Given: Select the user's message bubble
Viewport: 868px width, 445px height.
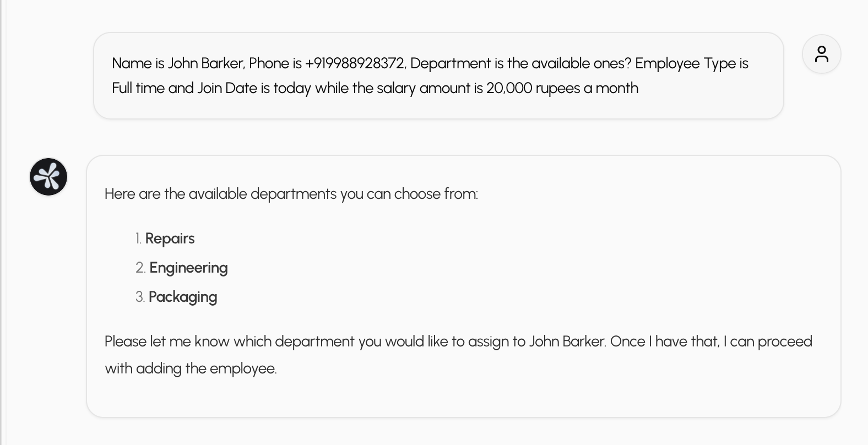Looking at the screenshot, I should coord(438,75).
